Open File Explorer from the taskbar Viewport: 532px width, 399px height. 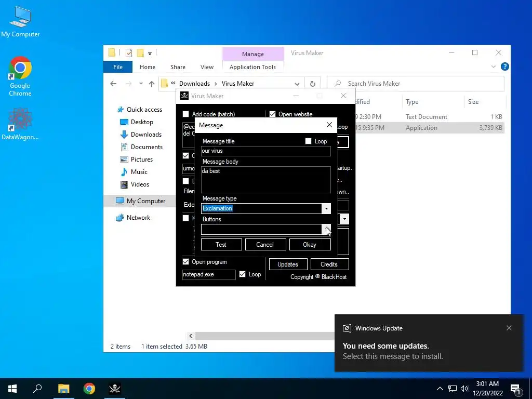63,389
